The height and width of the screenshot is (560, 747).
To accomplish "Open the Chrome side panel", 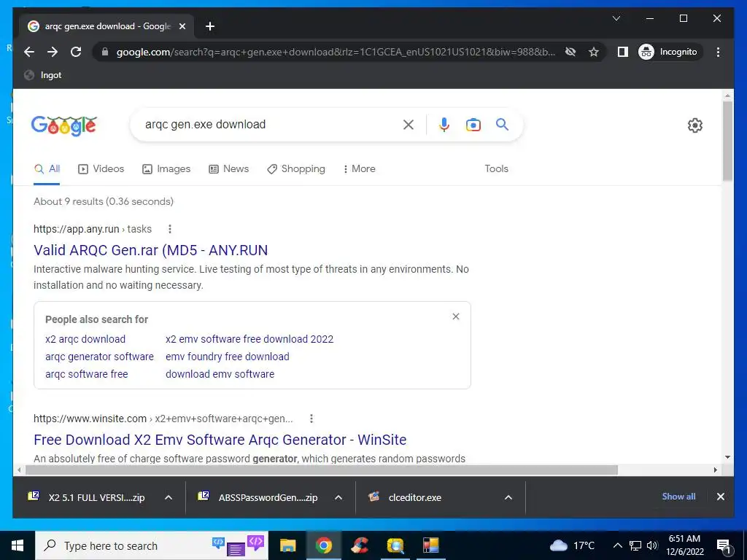I will click(623, 52).
